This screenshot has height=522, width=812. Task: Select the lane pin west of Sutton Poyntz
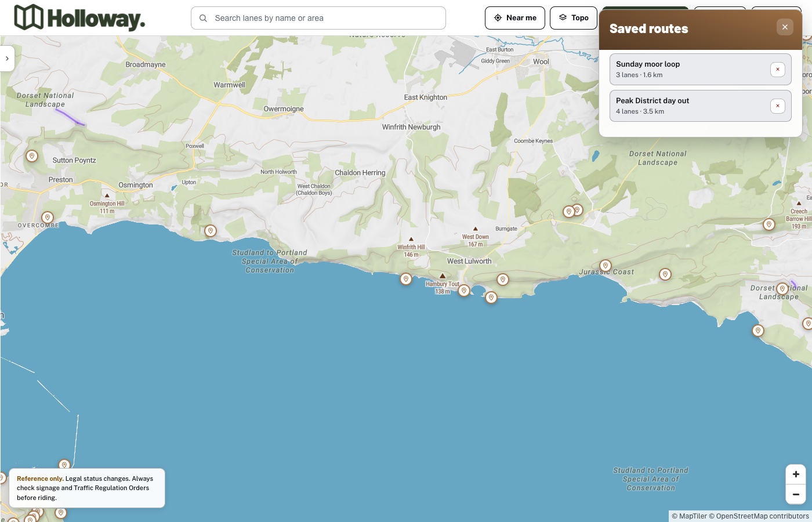[32, 156]
